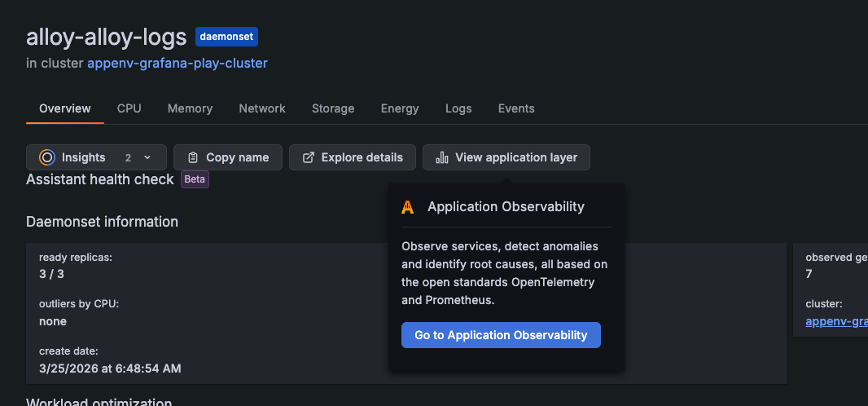Go to the Energy tab
Viewport: 868px width, 406px height.
pyautogui.click(x=400, y=108)
